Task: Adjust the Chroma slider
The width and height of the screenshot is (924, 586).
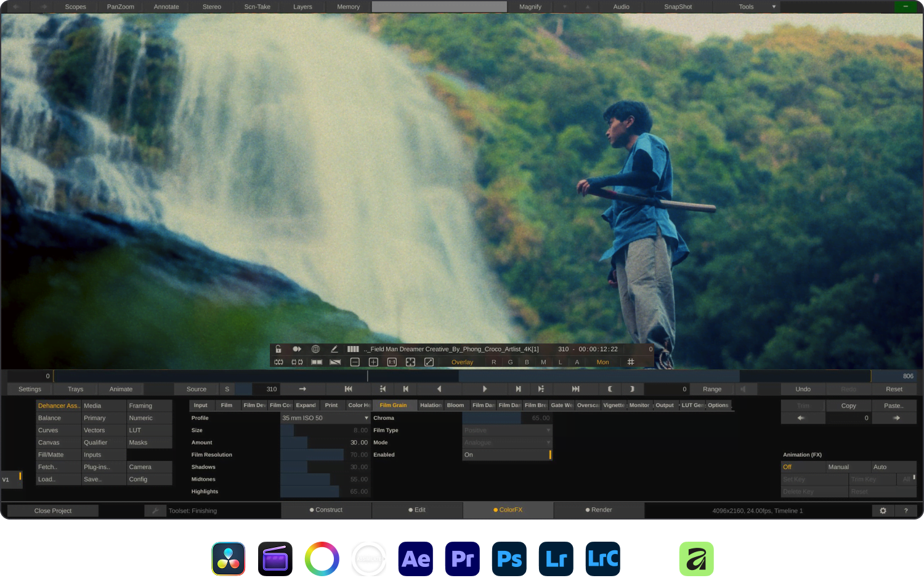Action: 507,418
